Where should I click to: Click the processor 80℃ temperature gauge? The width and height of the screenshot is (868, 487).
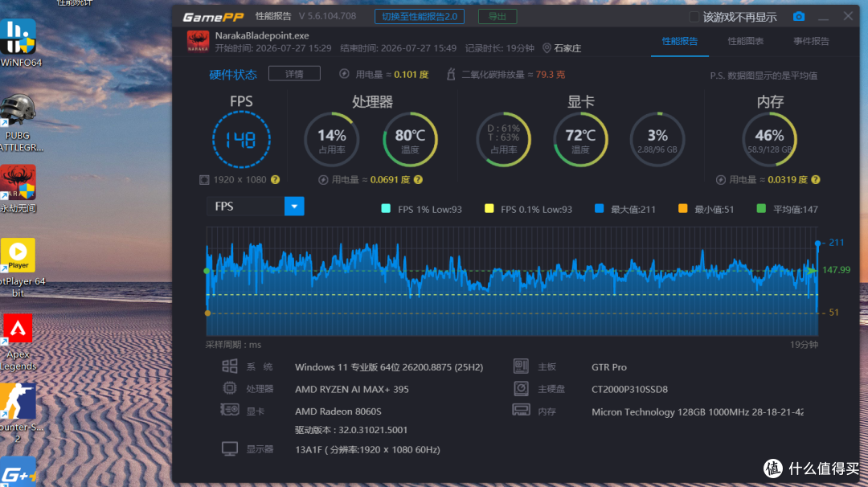click(410, 140)
